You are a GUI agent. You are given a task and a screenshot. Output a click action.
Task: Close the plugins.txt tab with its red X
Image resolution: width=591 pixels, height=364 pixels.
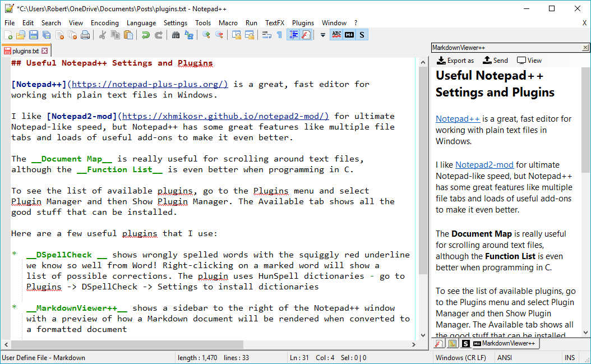point(45,50)
